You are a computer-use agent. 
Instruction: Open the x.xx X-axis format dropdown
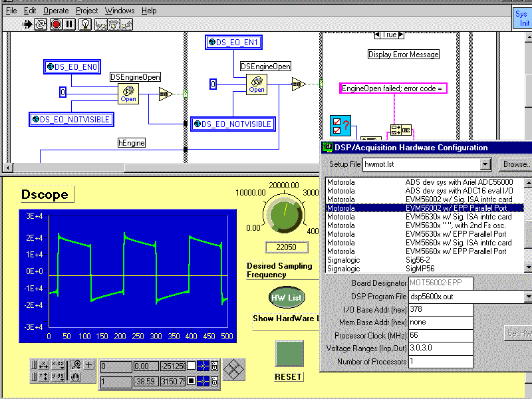tap(58, 365)
